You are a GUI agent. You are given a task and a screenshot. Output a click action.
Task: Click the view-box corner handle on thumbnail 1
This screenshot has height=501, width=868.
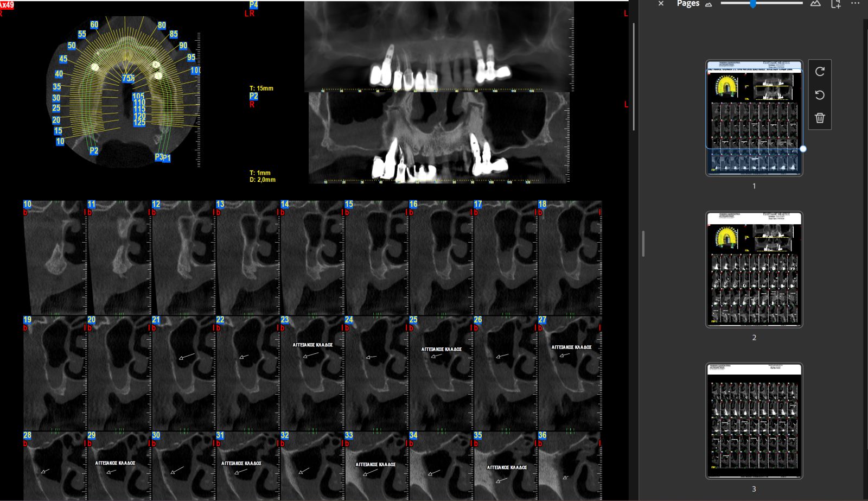click(x=803, y=149)
